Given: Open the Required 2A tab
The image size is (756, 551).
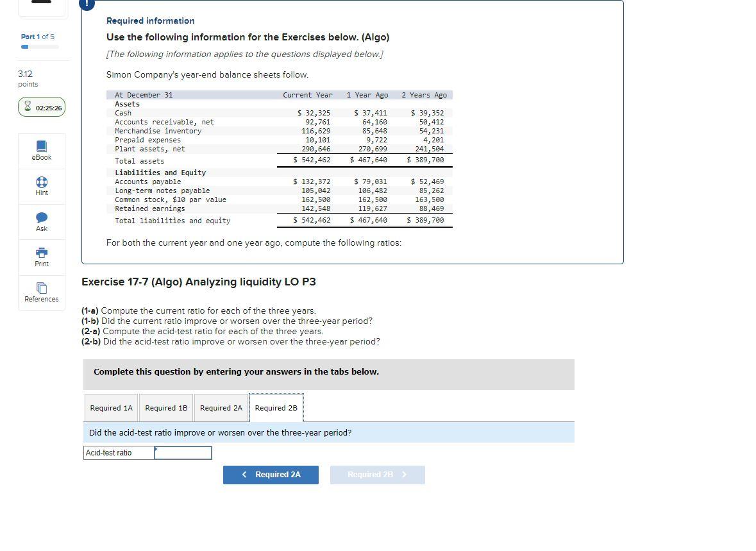Looking at the screenshot, I should coord(221,407).
